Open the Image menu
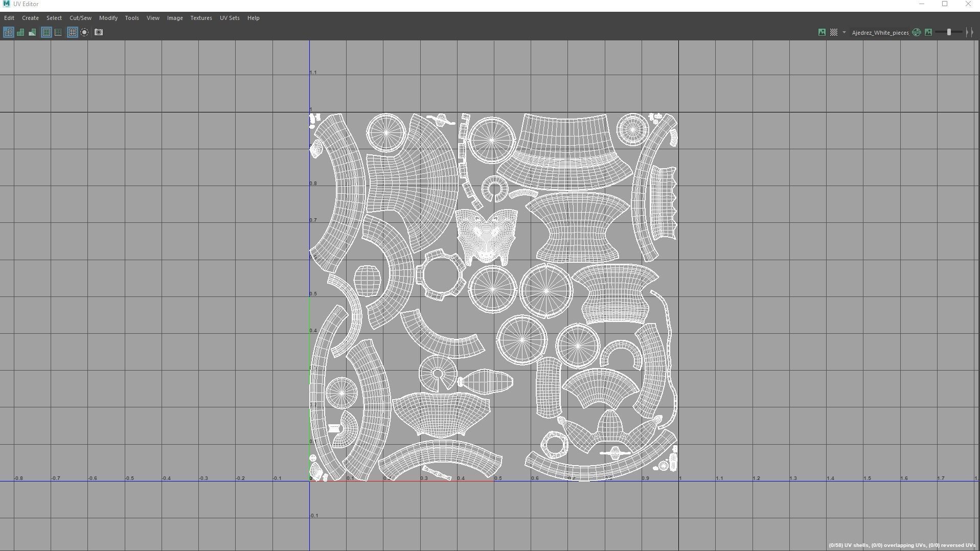 tap(175, 18)
